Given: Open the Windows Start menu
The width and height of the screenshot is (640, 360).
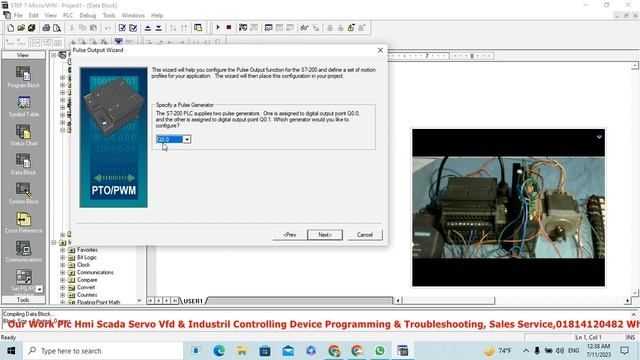Looking at the screenshot, I should (11, 351).
